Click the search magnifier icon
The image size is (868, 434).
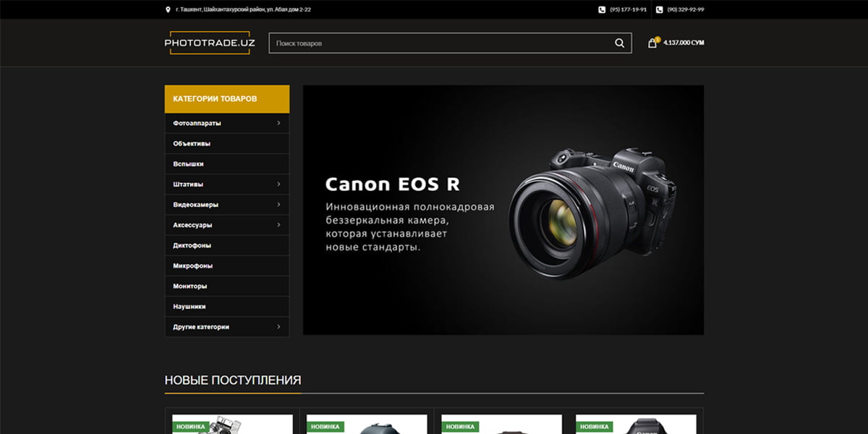(619, 43)
